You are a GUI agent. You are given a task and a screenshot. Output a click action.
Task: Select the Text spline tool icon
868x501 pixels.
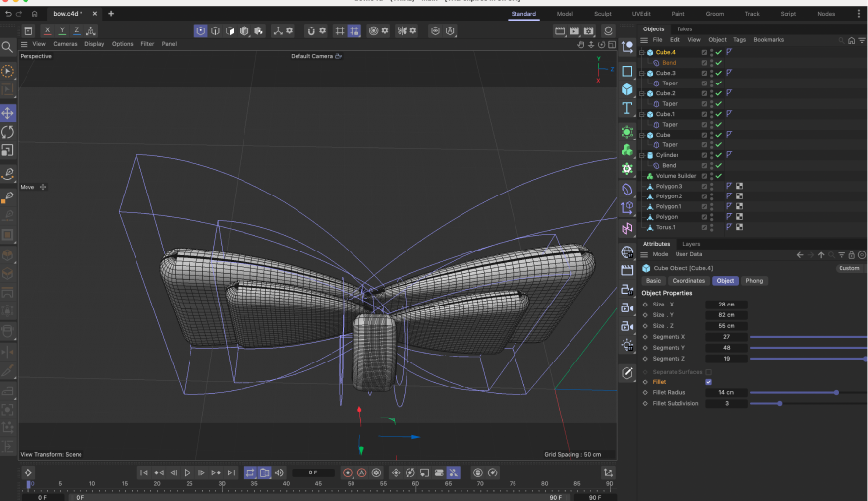point(627,108)
